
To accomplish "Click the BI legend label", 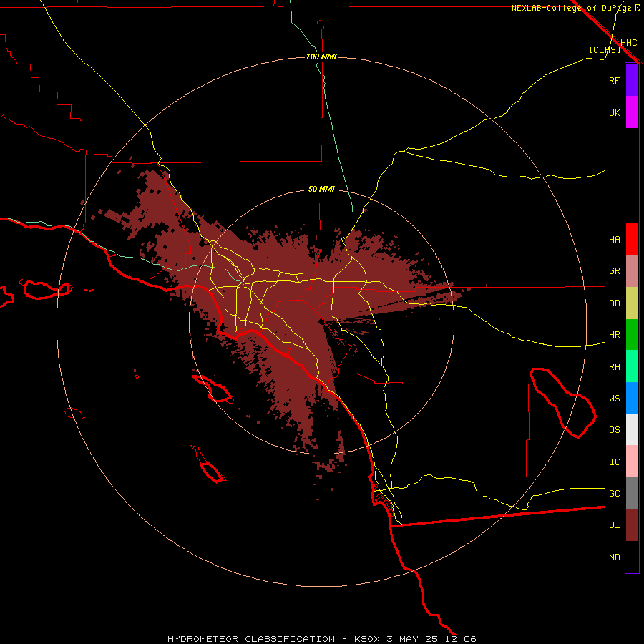I will (614, 525).
